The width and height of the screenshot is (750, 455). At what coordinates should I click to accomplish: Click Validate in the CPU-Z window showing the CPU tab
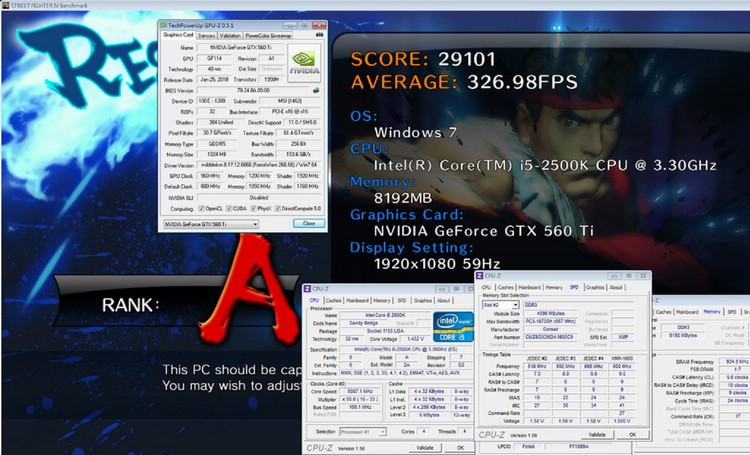tap(425, 448)
